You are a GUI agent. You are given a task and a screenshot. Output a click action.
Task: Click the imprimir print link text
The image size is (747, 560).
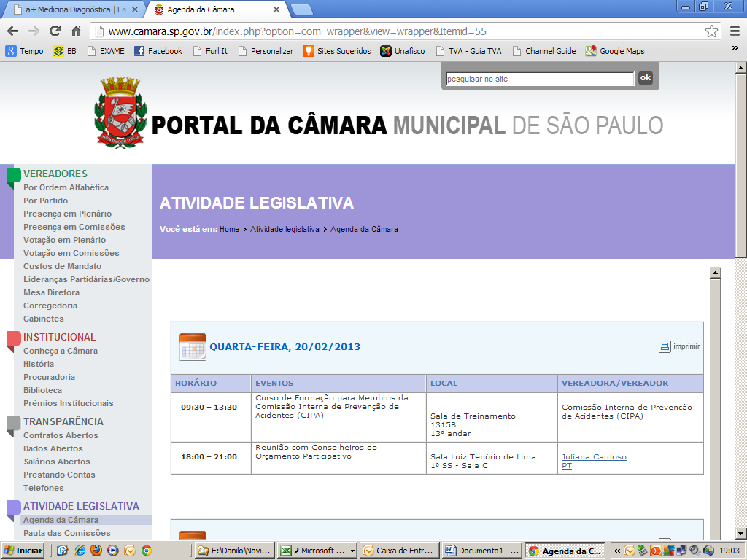[x=686, y=346]
